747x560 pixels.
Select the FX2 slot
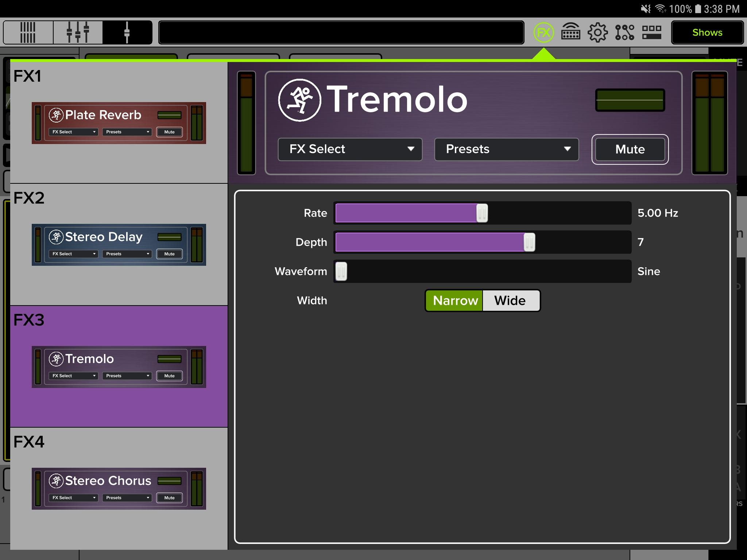[119, 245]
